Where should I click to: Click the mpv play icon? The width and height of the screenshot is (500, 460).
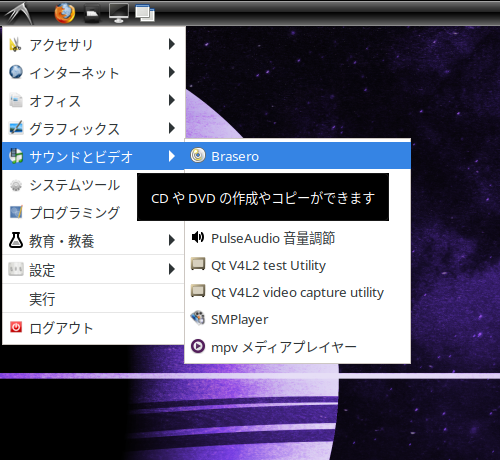tap(198, 346)
